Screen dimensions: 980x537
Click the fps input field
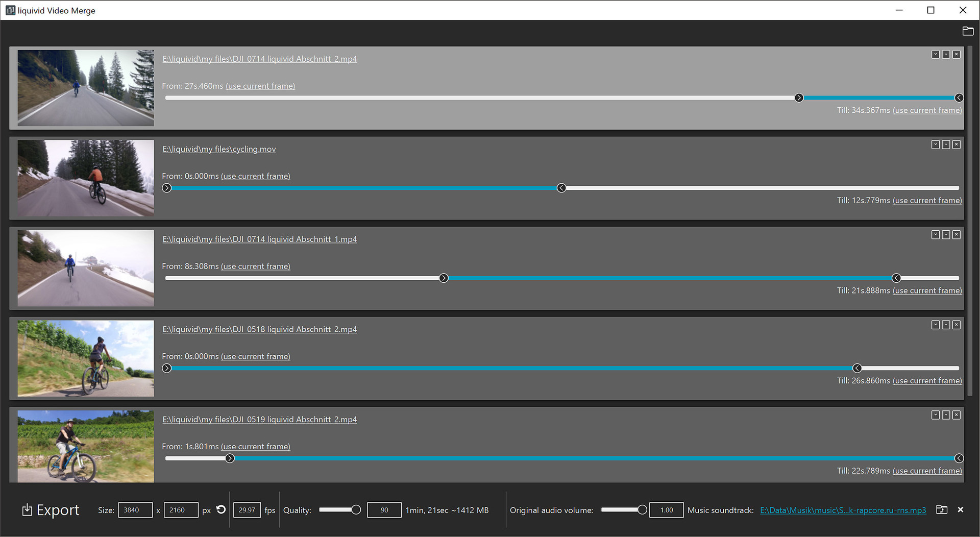click(x=247, y=510)
